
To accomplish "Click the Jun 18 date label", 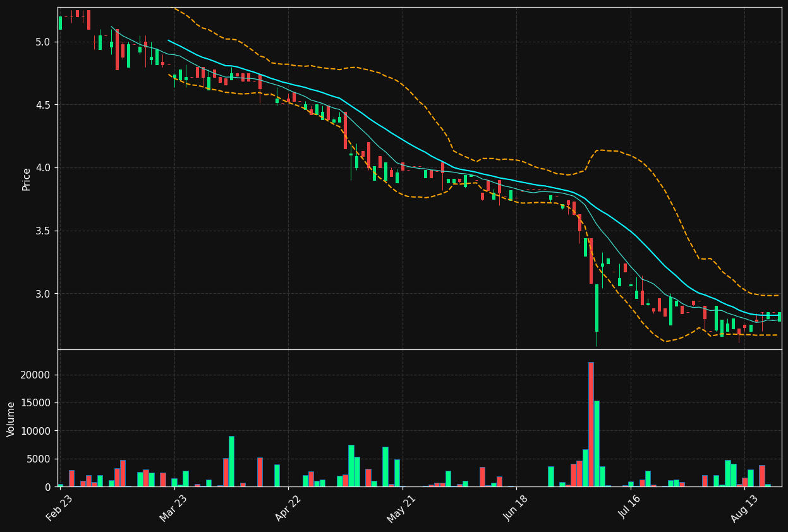I will [515, 507].
